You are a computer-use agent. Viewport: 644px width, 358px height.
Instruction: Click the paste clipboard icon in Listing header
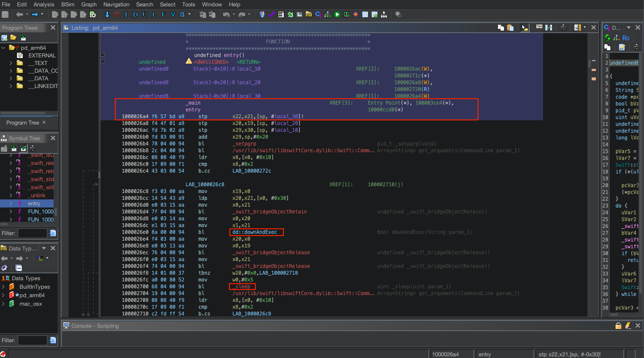tap(510, 28)
